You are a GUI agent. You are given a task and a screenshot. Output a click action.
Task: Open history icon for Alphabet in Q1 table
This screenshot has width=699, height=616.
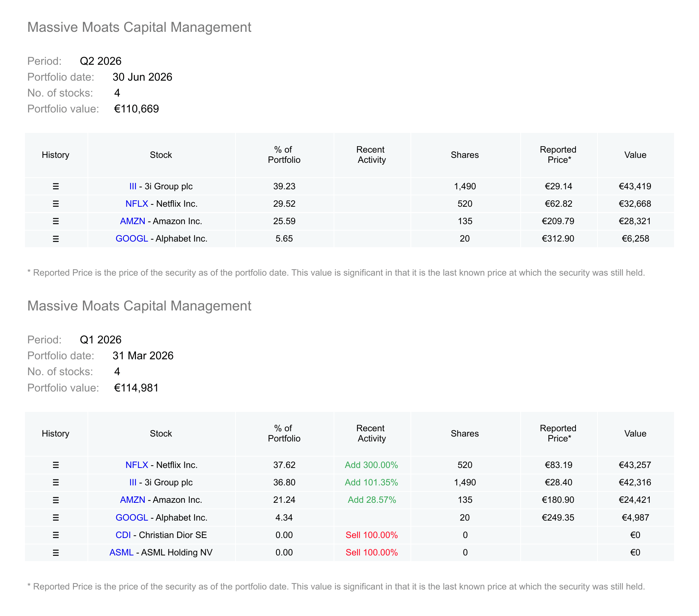click(x=56, y=518)
